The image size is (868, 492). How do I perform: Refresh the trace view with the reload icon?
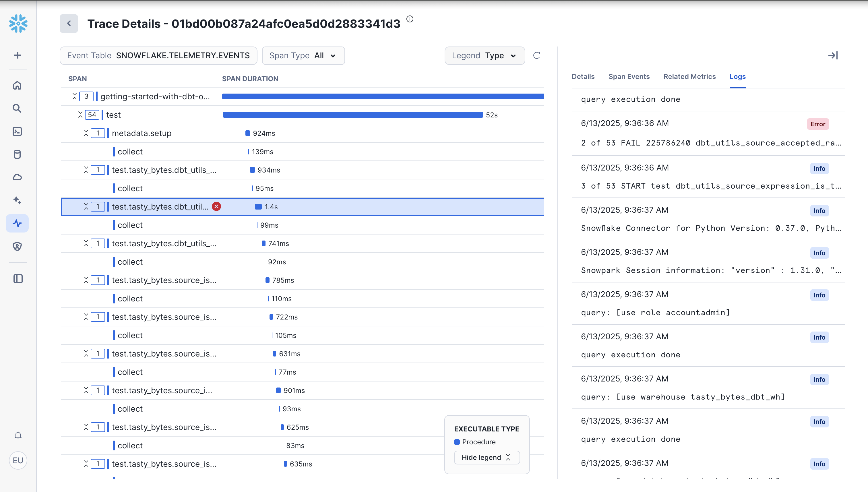pos(537,55)
